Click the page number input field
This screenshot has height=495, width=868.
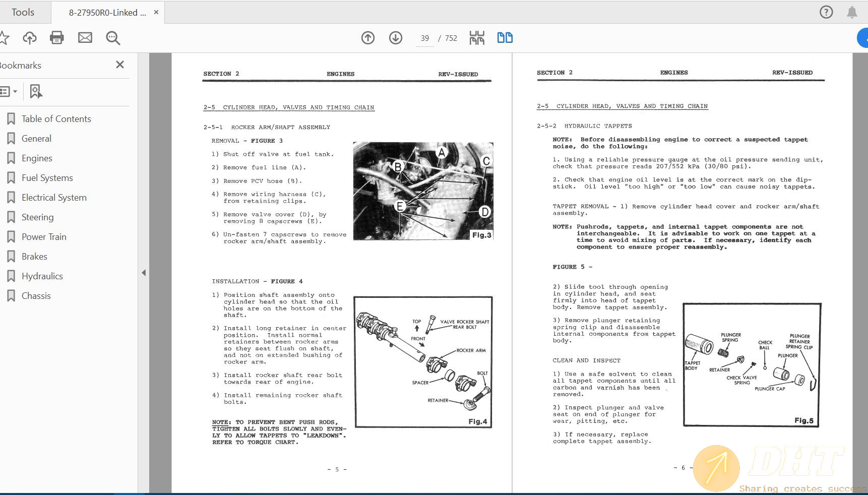coord(425,38)
